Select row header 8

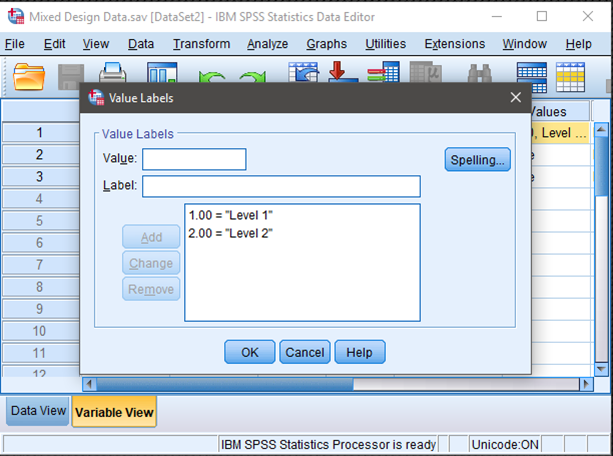click(x=40, y=287)
